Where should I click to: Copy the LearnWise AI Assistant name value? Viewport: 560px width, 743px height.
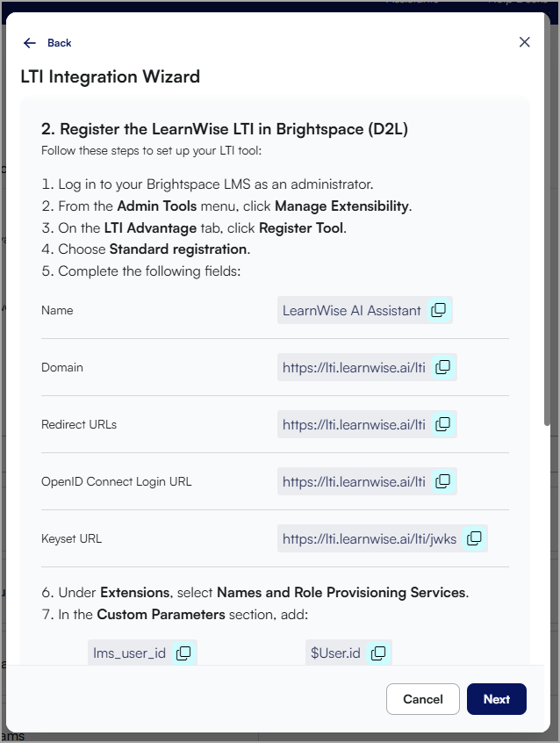(438, 310)
